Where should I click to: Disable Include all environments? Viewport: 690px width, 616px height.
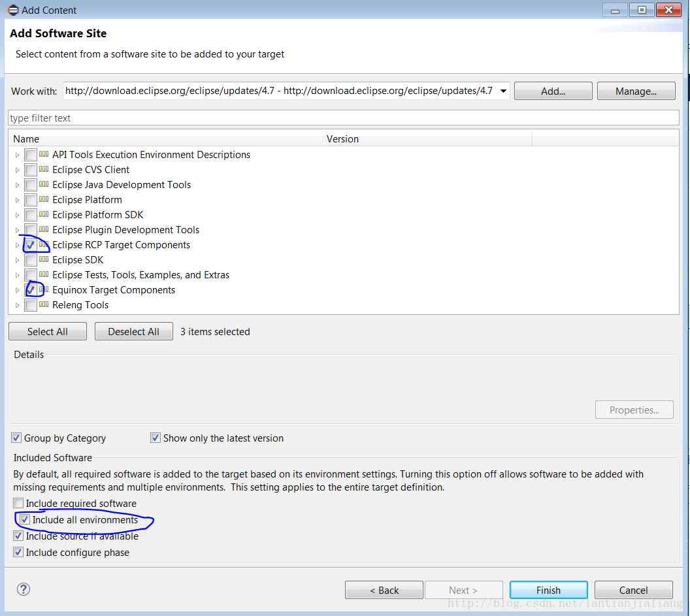pos(25,519)
